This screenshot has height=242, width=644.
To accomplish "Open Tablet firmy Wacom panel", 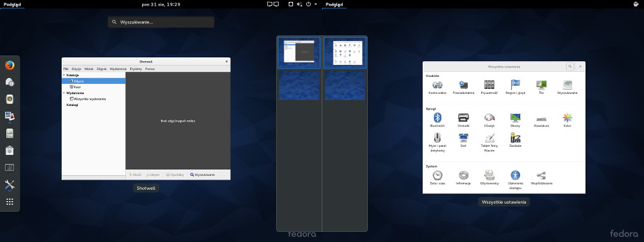I will (x=489, y=142).
